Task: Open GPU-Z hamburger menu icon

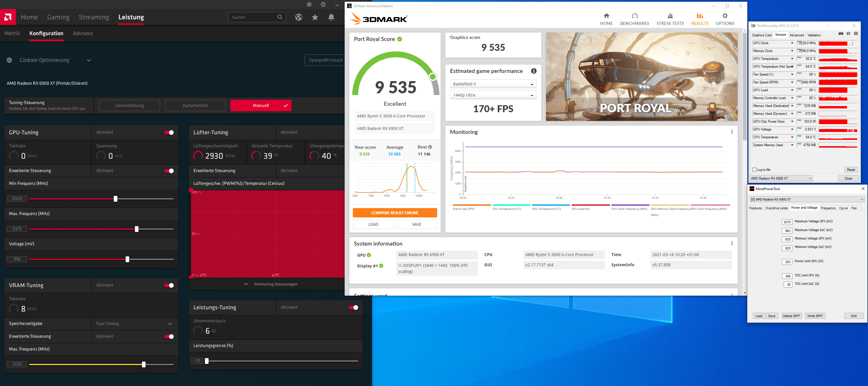Action: pos(856,34)
